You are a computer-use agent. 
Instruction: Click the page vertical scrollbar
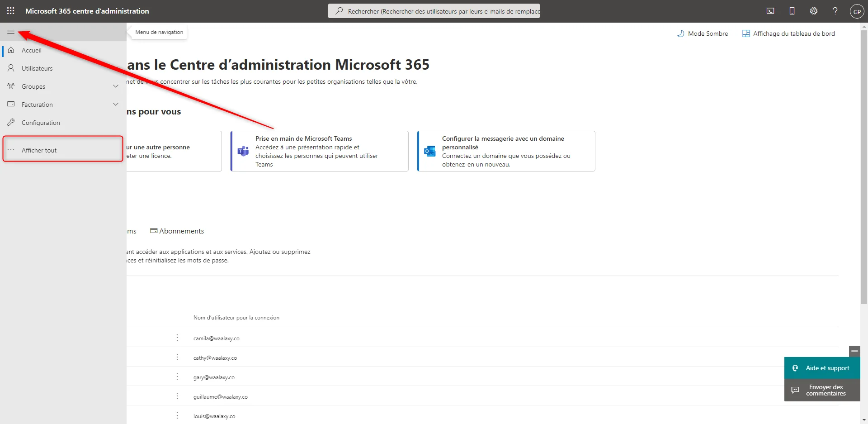(x=864, y=167)
